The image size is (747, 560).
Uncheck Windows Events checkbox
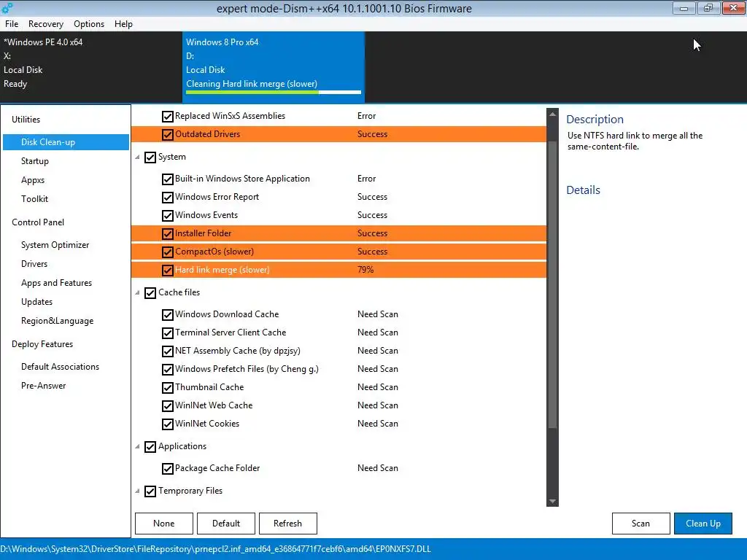tap(167, 215)
